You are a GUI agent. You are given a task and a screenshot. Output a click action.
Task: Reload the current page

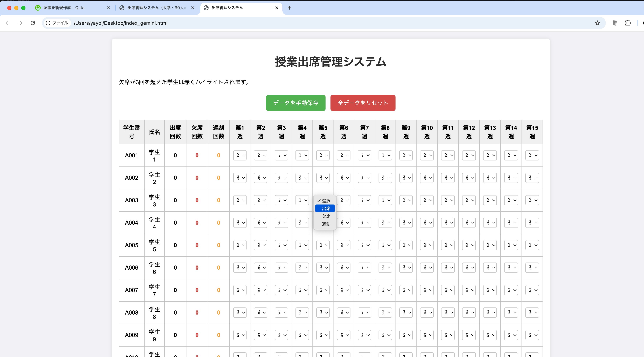point(33,23)
